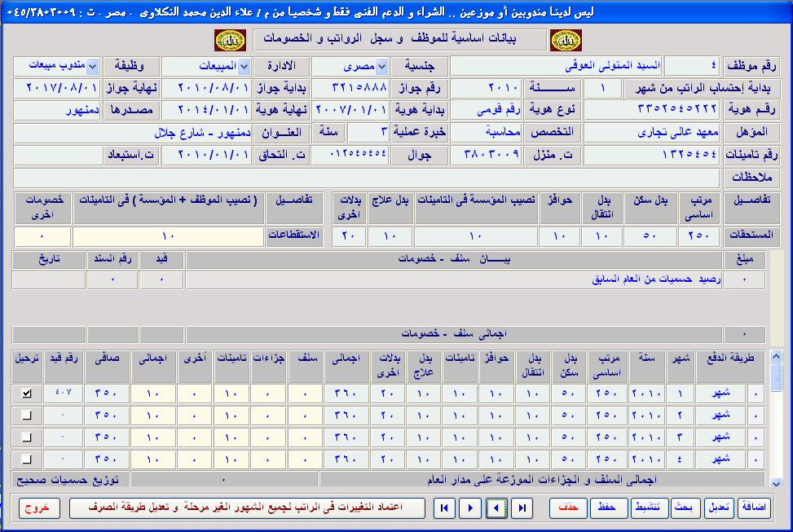
Task: Uncheck the ترحيل checkbox for month 1
Action: click(27, 394)
